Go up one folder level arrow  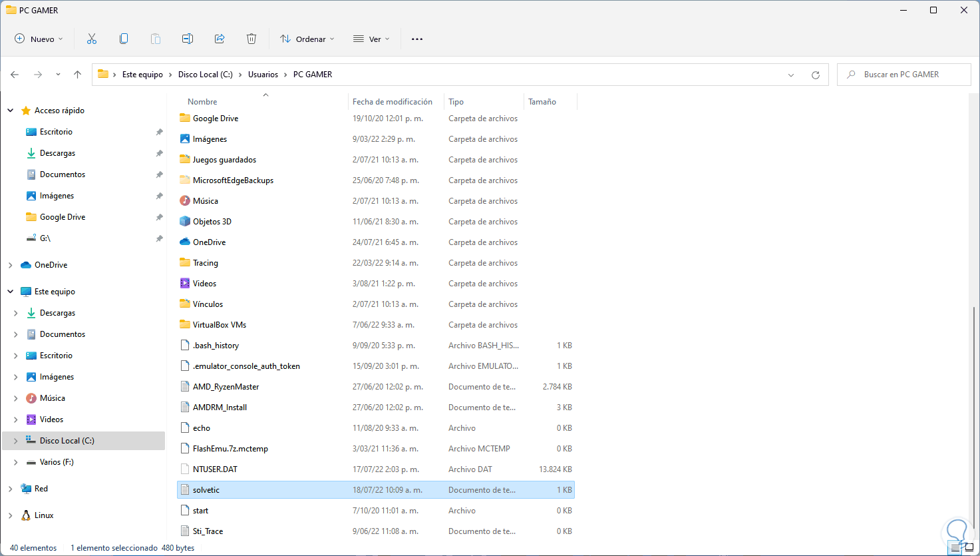78,75
